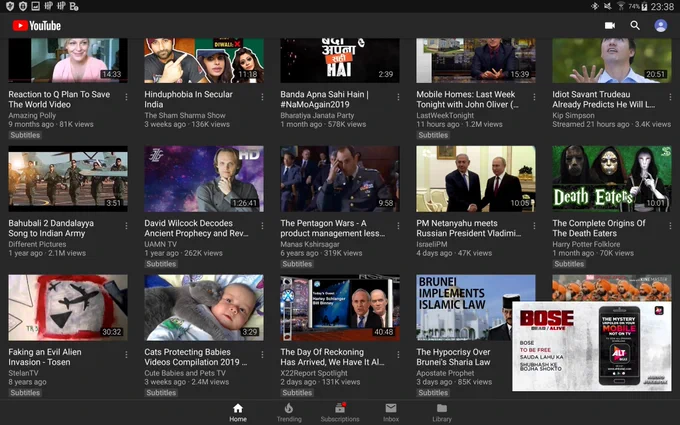Screen dimensions: 680x425
Task: Tap Subtitles badge under UAMN TV video
Action: point(161,264)
